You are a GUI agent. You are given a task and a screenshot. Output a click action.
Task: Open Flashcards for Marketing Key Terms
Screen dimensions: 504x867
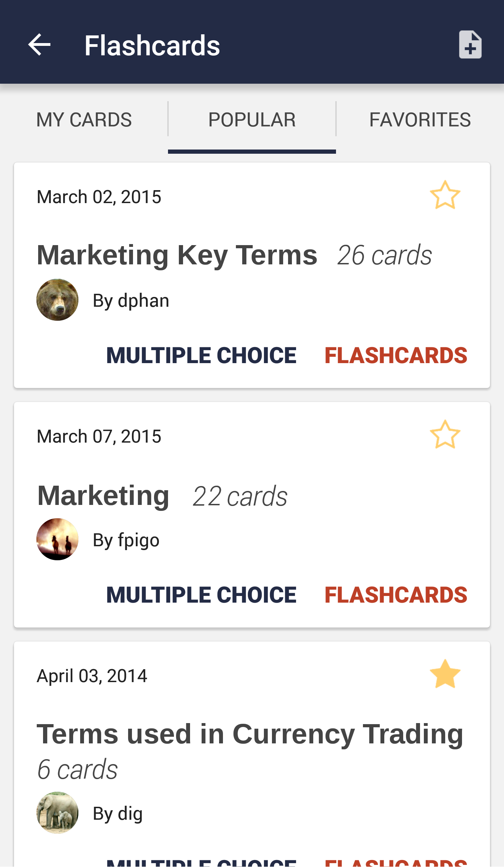click(x=396, y=355)
